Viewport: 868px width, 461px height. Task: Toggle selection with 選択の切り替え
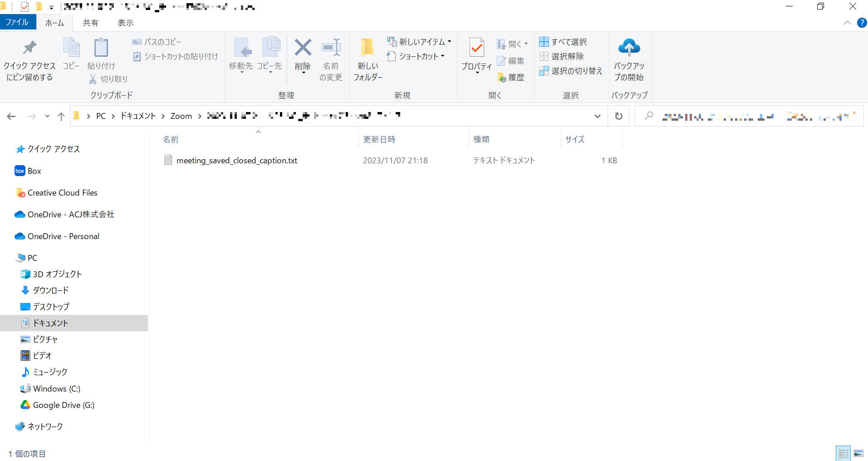571,71
